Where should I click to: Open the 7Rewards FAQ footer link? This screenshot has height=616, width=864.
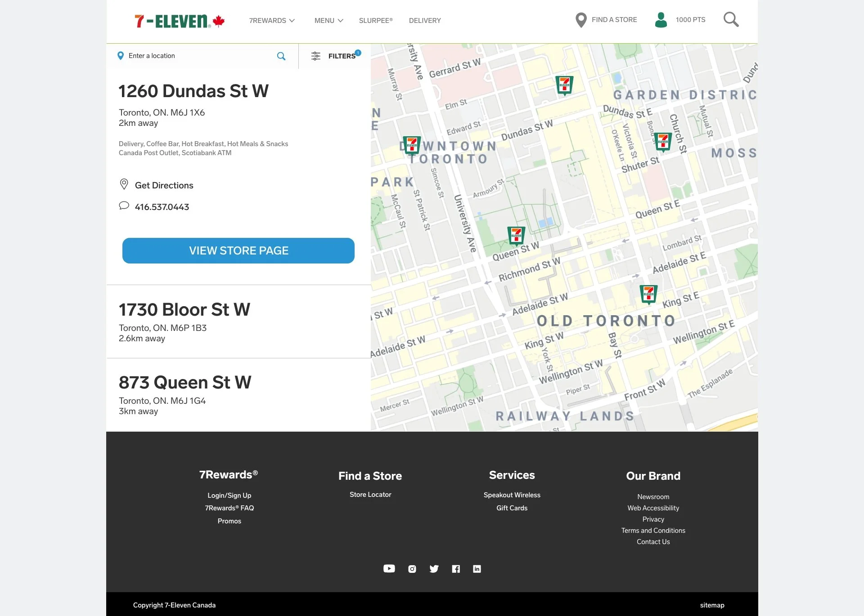pyautogui.click(x=229, y=508)
